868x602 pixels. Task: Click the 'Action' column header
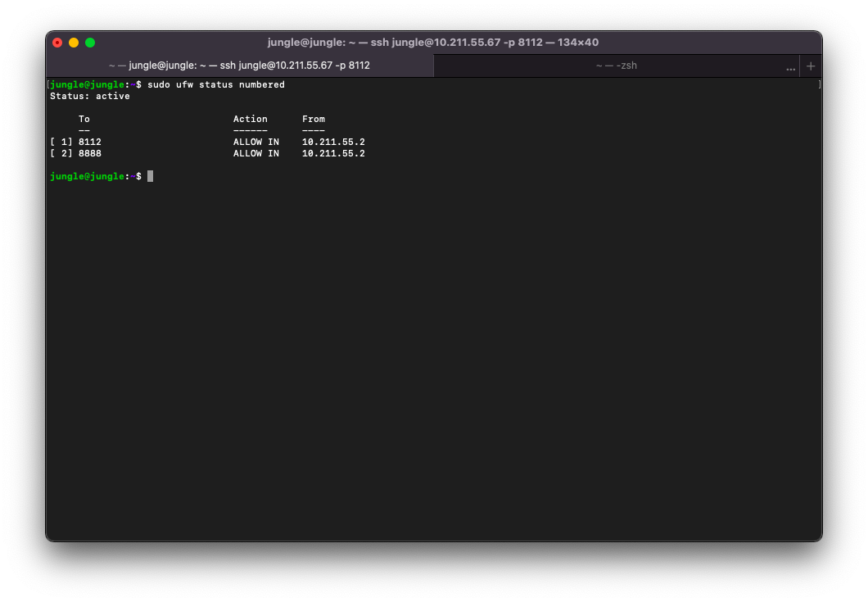251,120
